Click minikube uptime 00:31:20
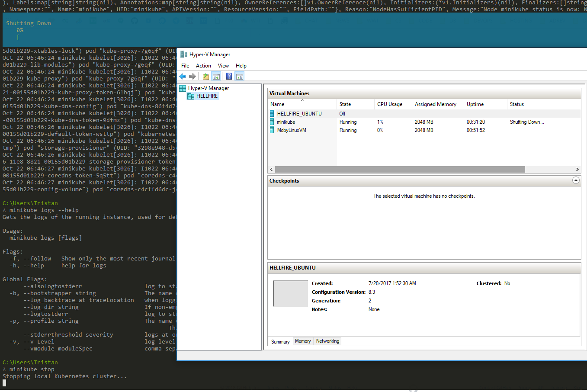 pos(476,122)
